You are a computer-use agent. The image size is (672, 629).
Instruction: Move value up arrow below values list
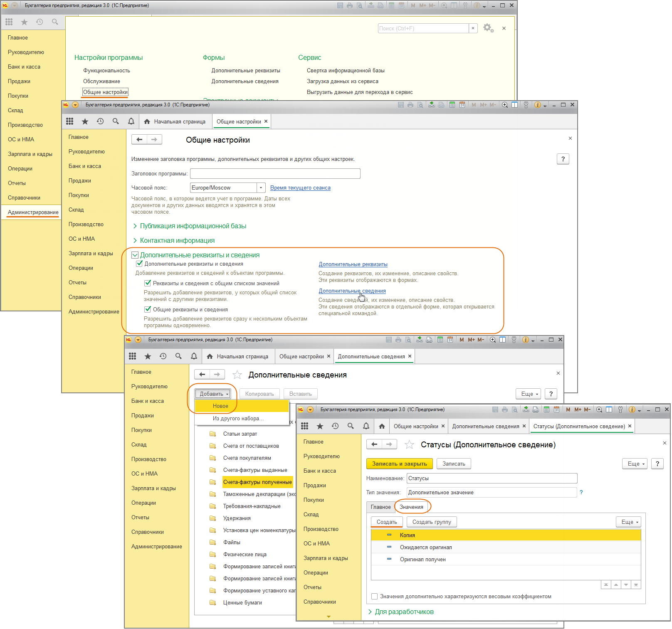click(616, 585)
